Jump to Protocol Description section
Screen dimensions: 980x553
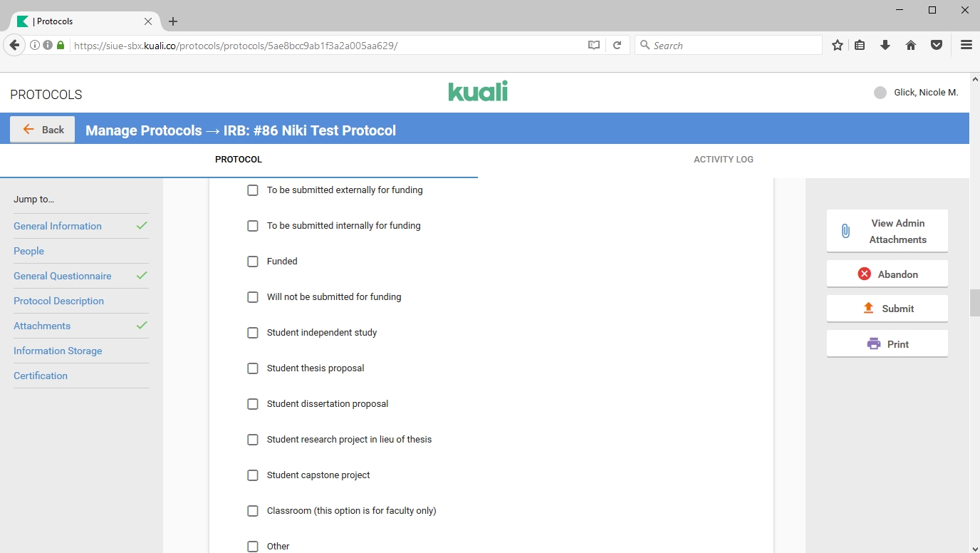58,301
